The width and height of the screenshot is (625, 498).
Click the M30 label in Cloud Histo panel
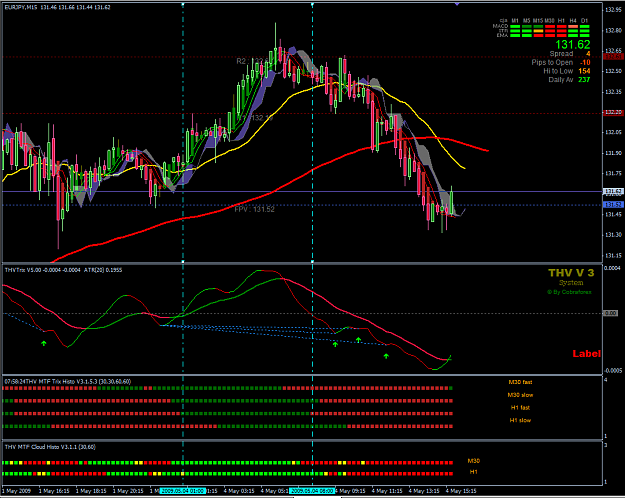pos(474,461)
